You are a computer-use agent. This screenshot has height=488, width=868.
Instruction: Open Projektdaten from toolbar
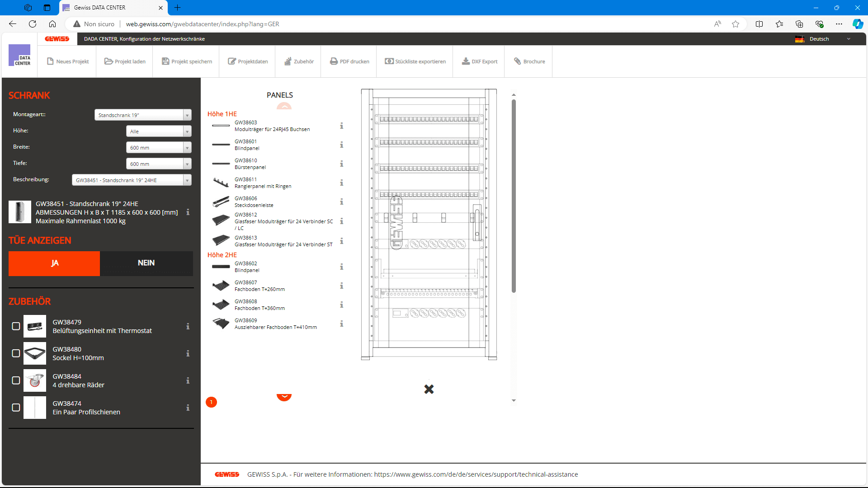[x=248, y=61]
